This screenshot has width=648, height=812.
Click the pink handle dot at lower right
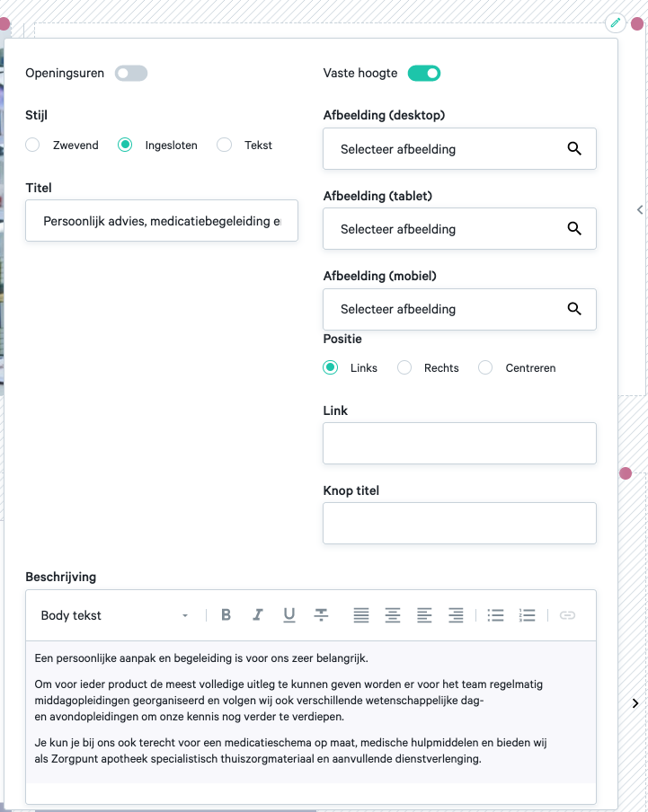(626, 472)
